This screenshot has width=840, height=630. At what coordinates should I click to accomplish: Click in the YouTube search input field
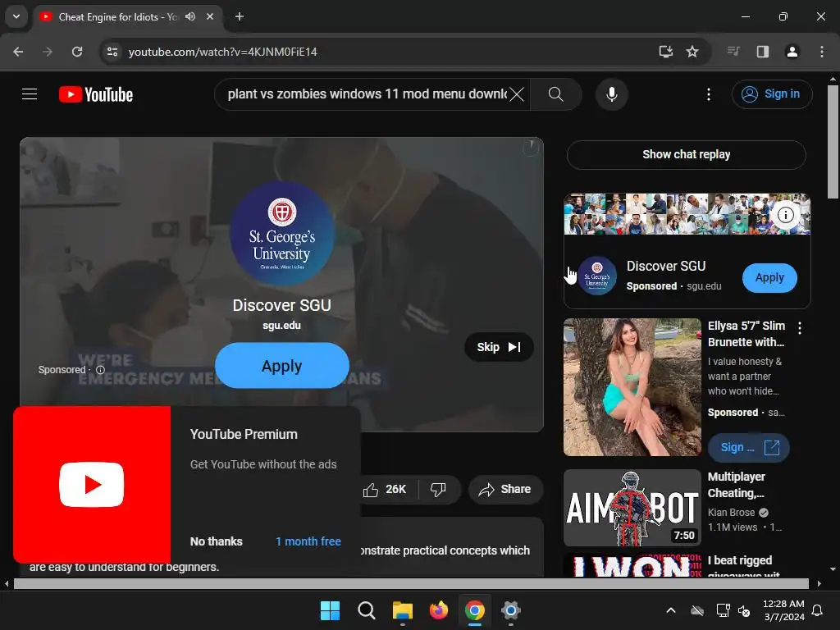(367, 95)
